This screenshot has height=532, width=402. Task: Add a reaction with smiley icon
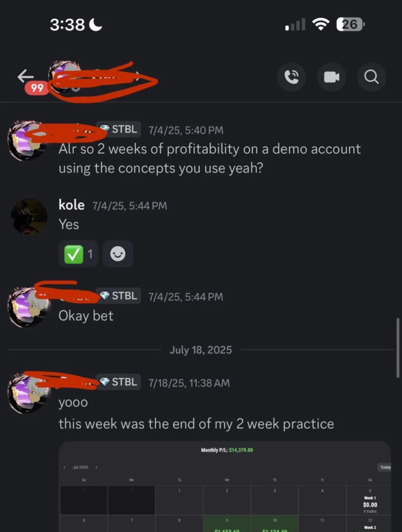click(x=118, y=254)
